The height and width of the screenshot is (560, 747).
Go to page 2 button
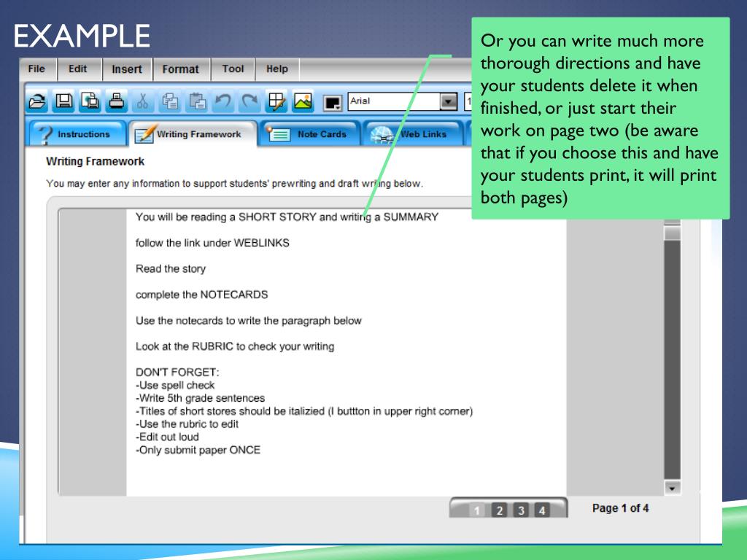[x=499, y=510]
